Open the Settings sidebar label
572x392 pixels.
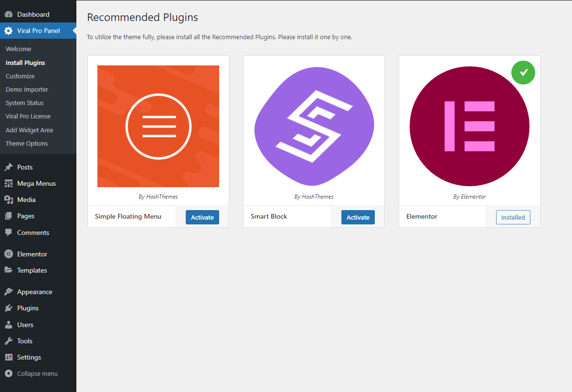click(29, 357)
